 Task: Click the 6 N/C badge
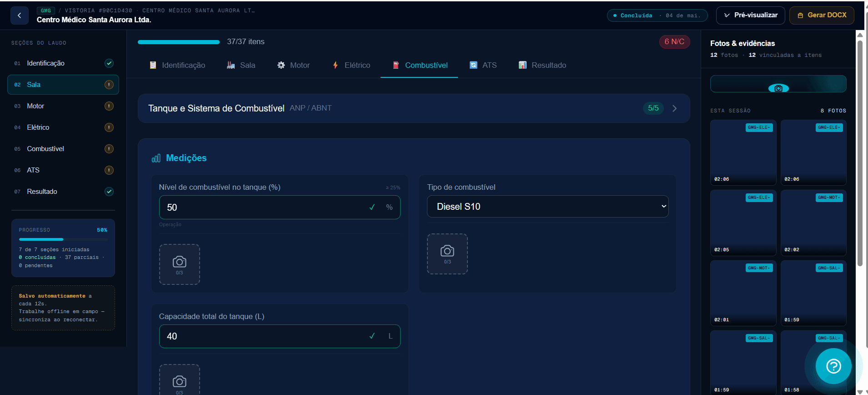tap(674, 42)
